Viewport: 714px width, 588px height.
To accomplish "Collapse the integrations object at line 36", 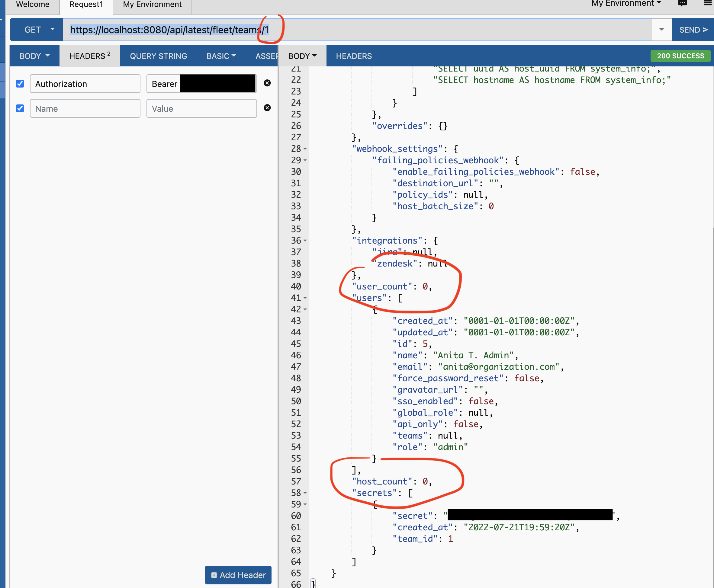I will pos(305,241).
